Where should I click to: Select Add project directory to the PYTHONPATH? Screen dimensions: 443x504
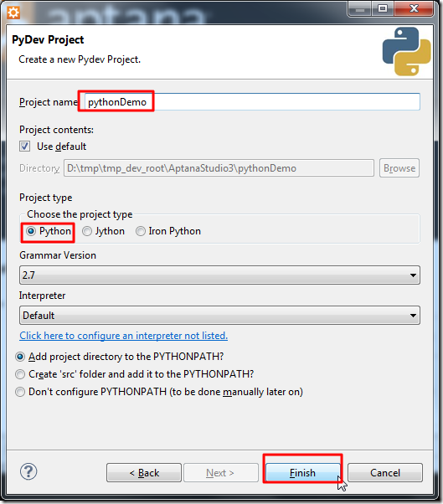coord(20,357)
